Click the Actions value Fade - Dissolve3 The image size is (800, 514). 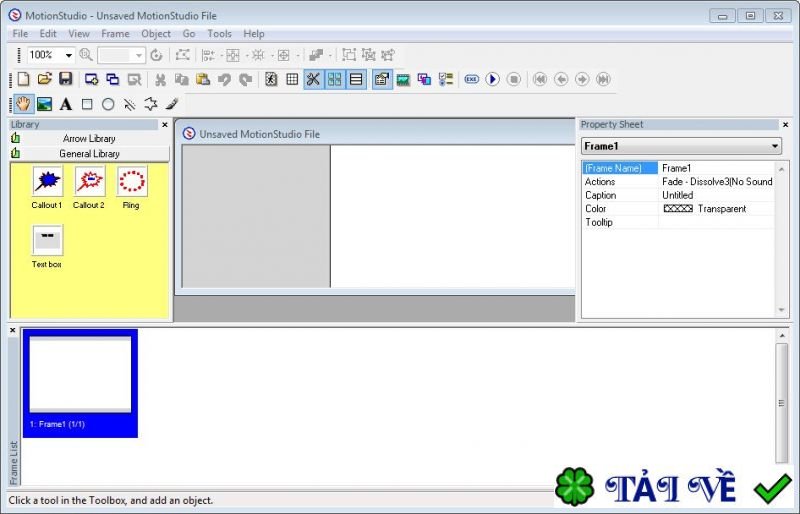[x=717, y=182]
